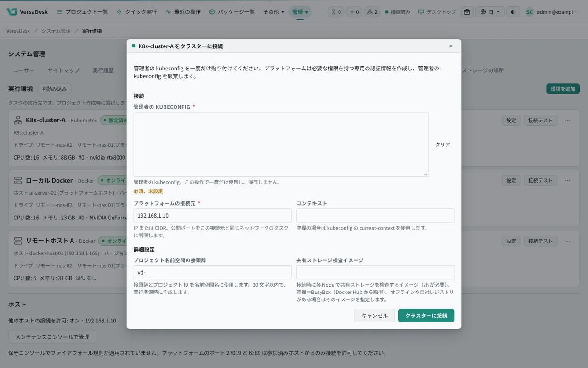Image resolution: width=588 pixels, height=368 pixels.
Task: Open the more options menu for K8s-cluster-A
Action: pyautogui.click(x=568, y=121)
